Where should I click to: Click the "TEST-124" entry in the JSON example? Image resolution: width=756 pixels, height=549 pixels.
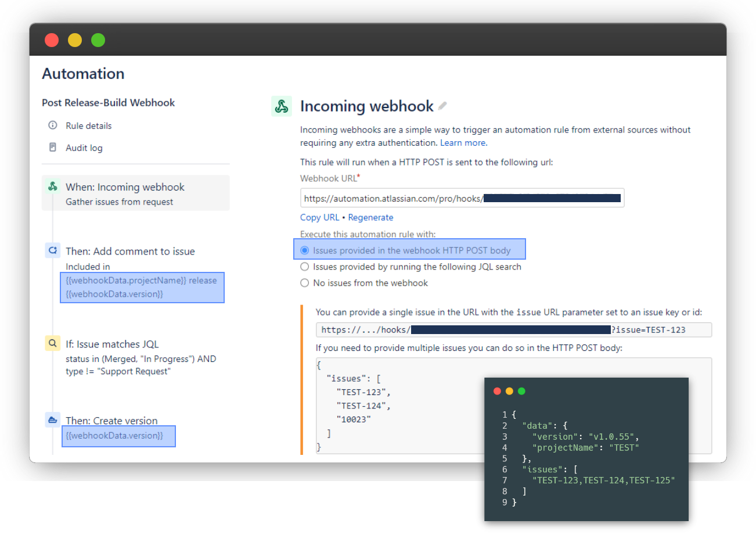pos(363,406)
